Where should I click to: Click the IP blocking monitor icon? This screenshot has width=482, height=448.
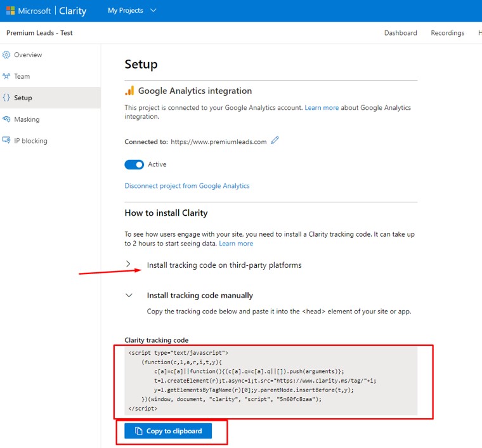(x=6, y=140)
